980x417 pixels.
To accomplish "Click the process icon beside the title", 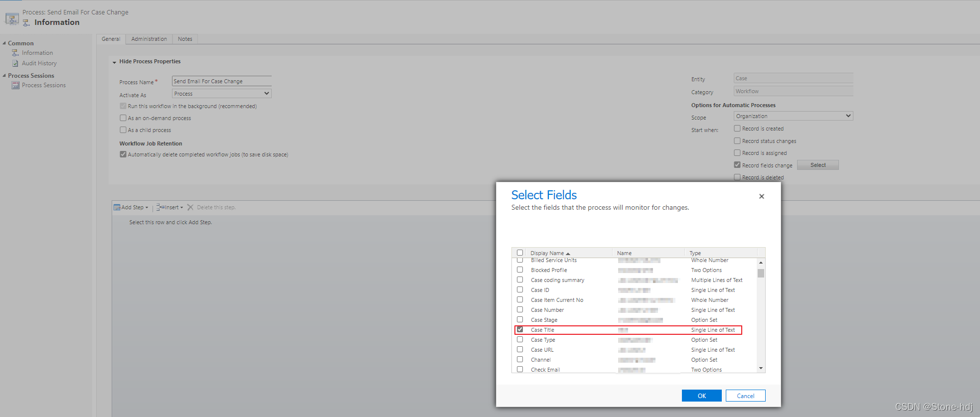I will pos(12,19).
